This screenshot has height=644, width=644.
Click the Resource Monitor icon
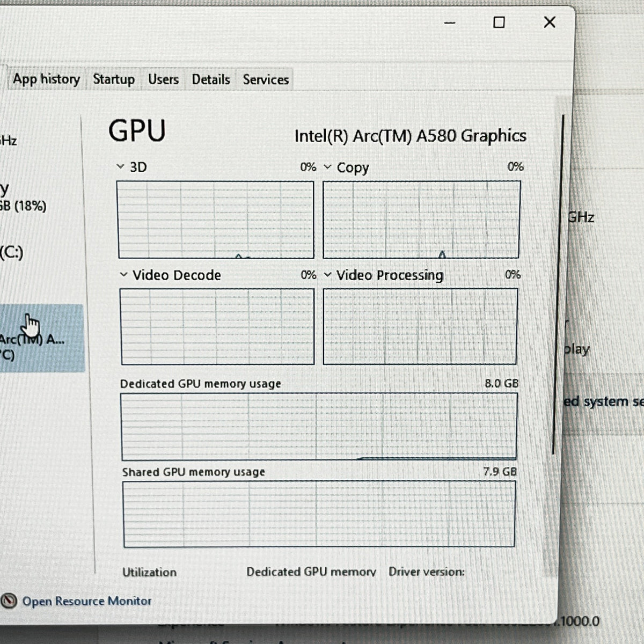pos(9,601)
